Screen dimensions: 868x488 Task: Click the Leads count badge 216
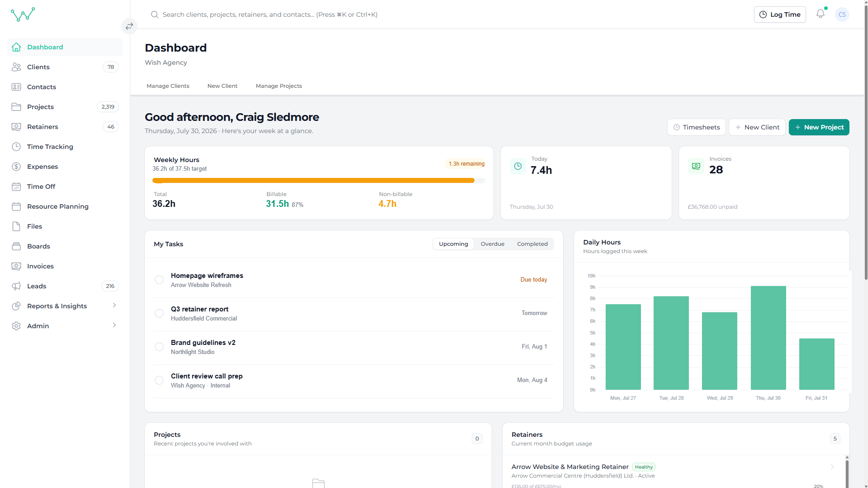(110, 286)
